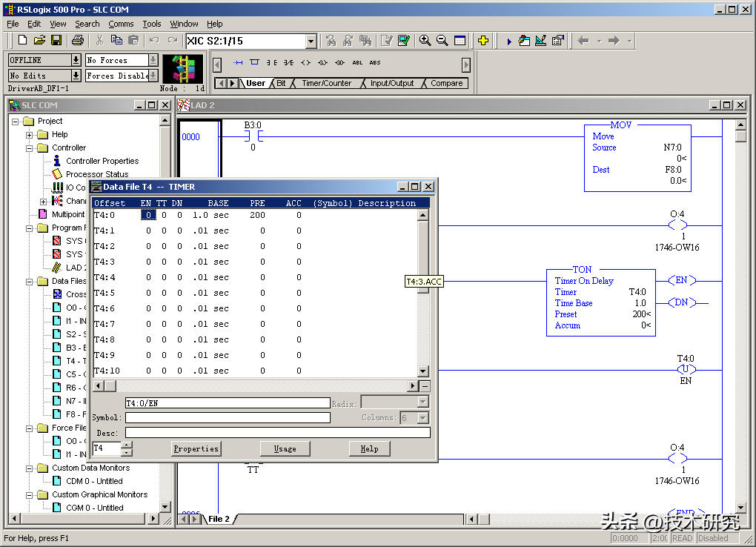This screenshot has height=547, width=756.
Task: Open the Comms menu
Action: (x=121, y=24)
